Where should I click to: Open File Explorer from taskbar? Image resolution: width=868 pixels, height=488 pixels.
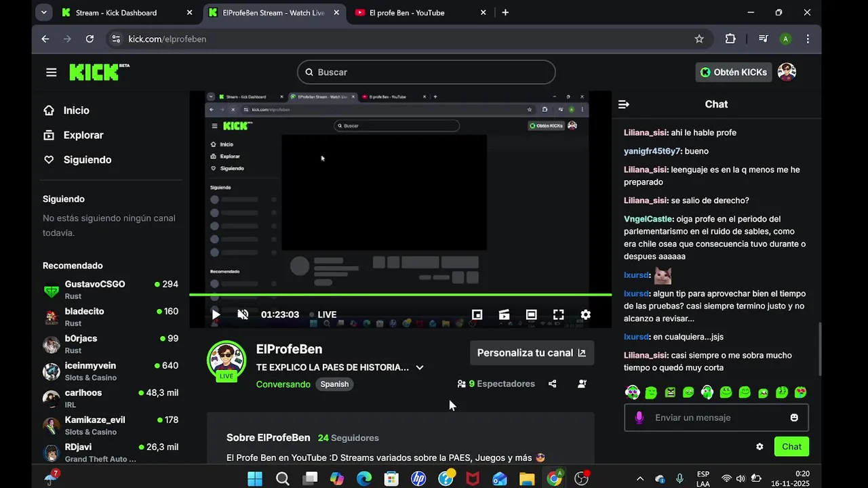[x=527, y=479]
